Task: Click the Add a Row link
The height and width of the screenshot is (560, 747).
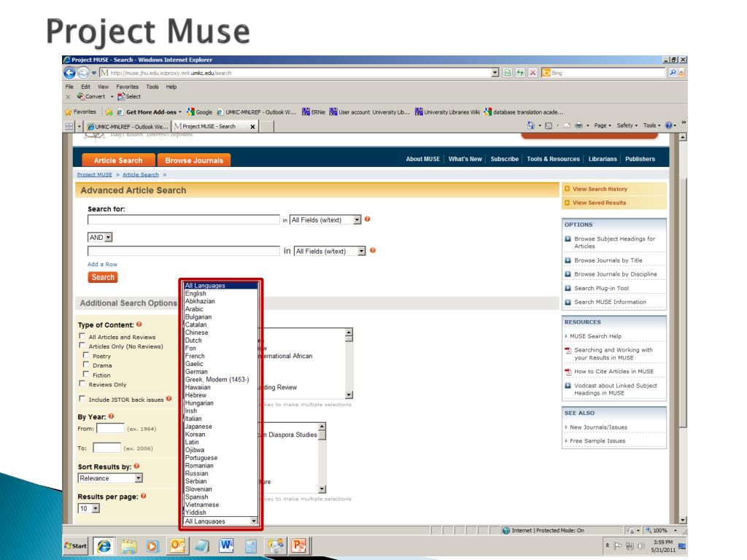Action: (x=102, y=264)
